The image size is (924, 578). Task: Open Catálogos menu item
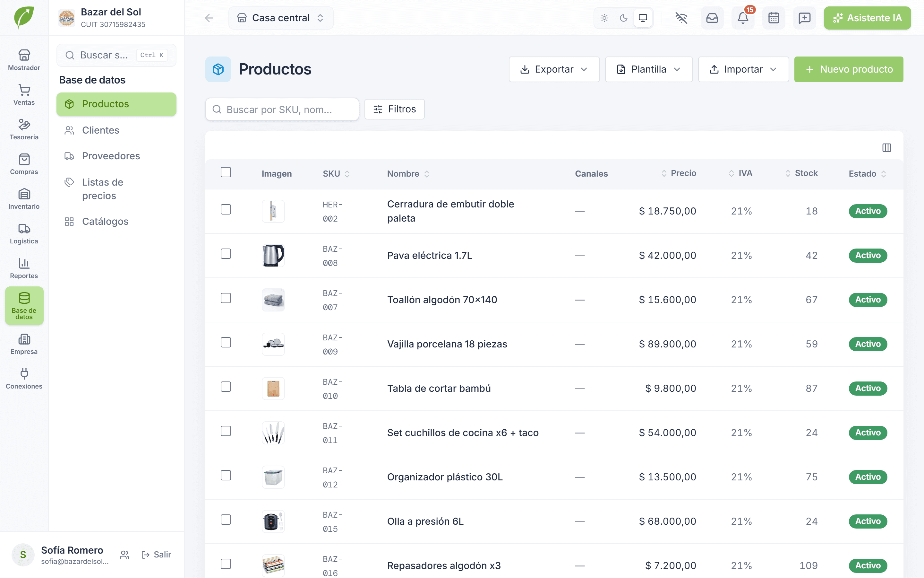pyautogui.click(x=116, y=222)
